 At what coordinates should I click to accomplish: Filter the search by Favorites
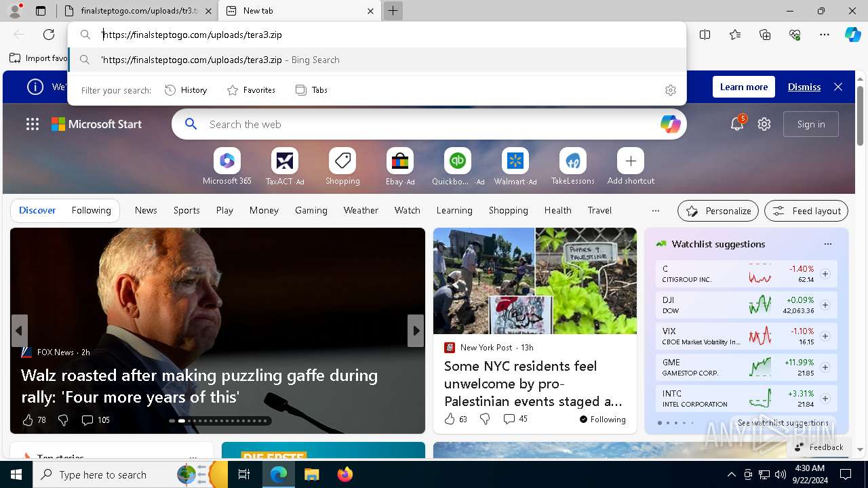[251, 90]
